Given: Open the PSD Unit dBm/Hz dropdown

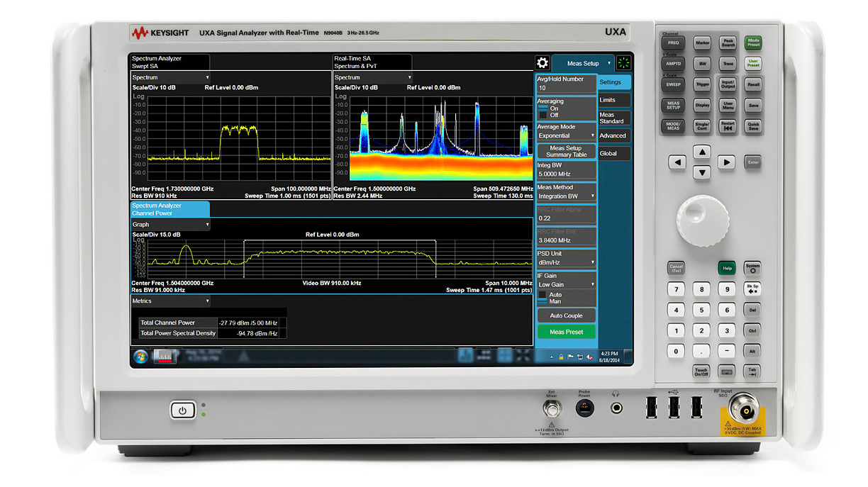Looking at the screenshot, I should (566, 262).
